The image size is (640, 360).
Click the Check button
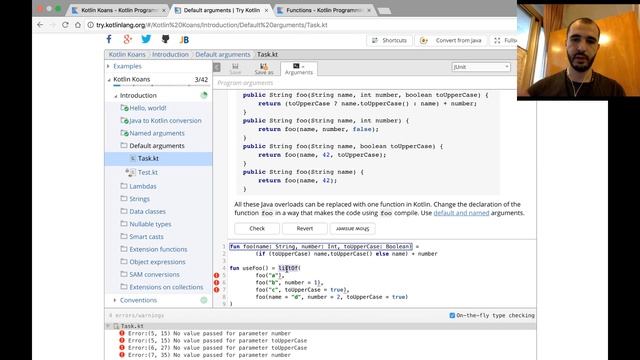pyautogui.click(x=257, y=229)
